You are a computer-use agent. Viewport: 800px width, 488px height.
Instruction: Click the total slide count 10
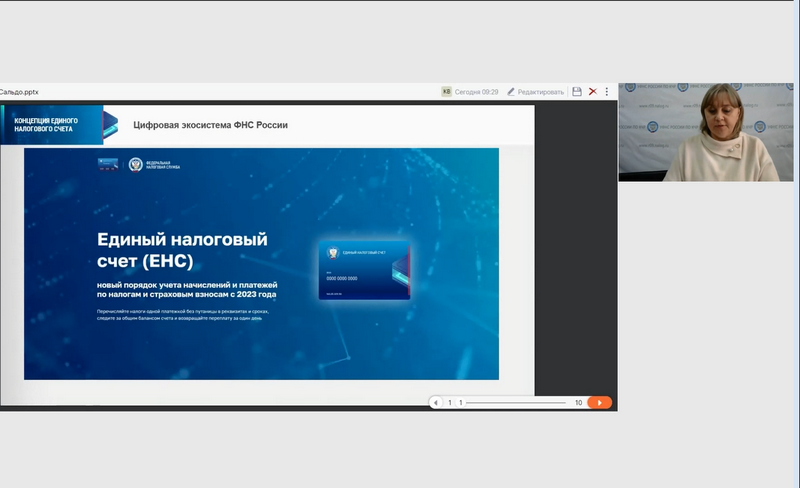pos(579,403)
